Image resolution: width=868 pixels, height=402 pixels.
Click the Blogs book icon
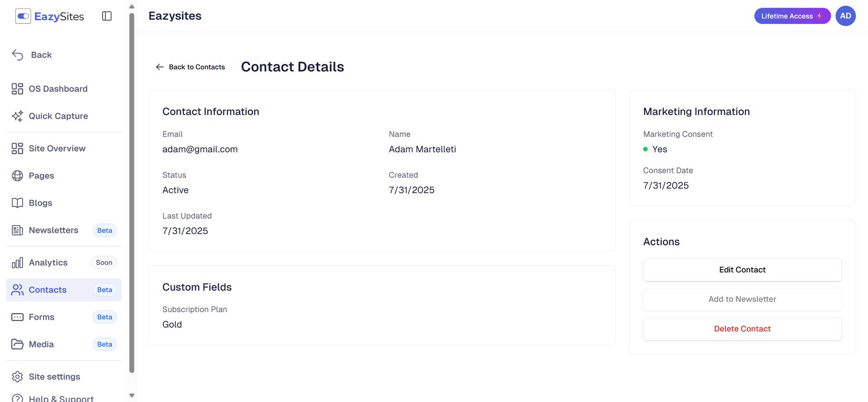[17, 203]
